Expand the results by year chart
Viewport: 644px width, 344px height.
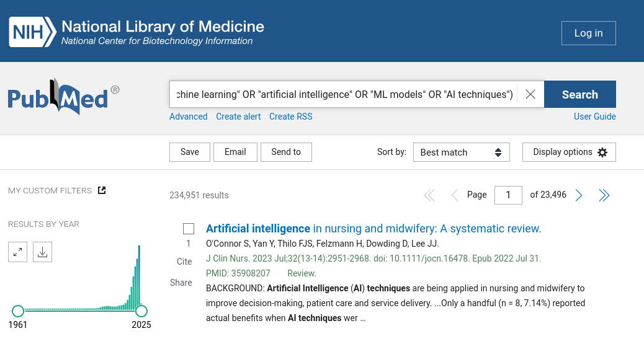(x=18, y=252)
